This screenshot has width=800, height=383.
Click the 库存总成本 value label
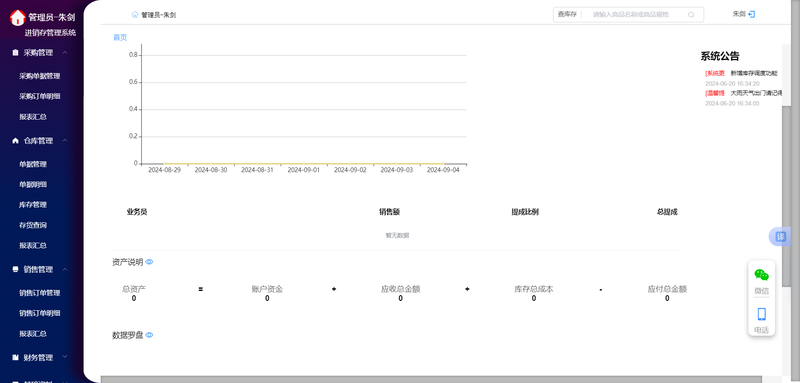pyautogui.click(x=534, y=289)
